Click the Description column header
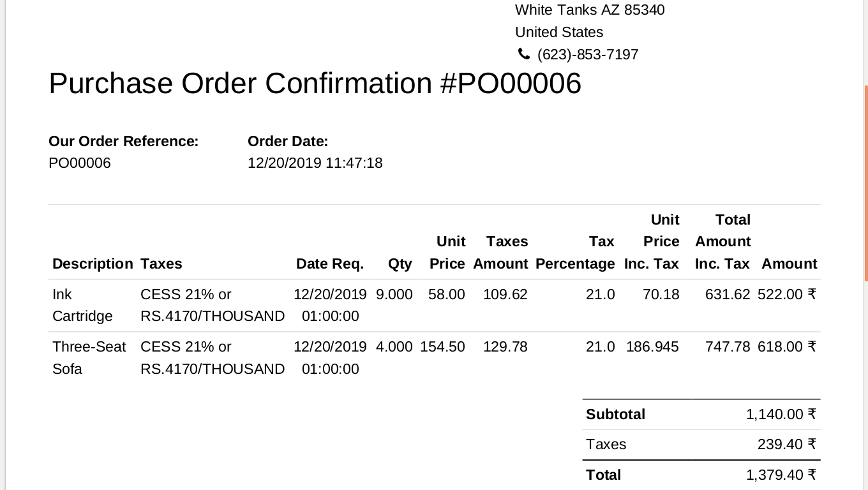This screenshot has height=490, width=868. 93,264
